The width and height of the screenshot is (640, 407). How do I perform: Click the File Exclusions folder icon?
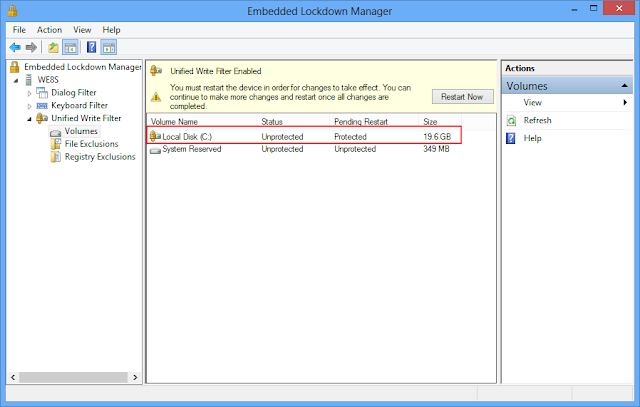point(56,144)
